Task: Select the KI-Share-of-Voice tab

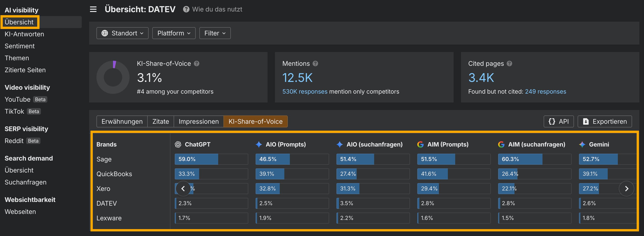Action: pyautogui.click(x=255, y=121)
